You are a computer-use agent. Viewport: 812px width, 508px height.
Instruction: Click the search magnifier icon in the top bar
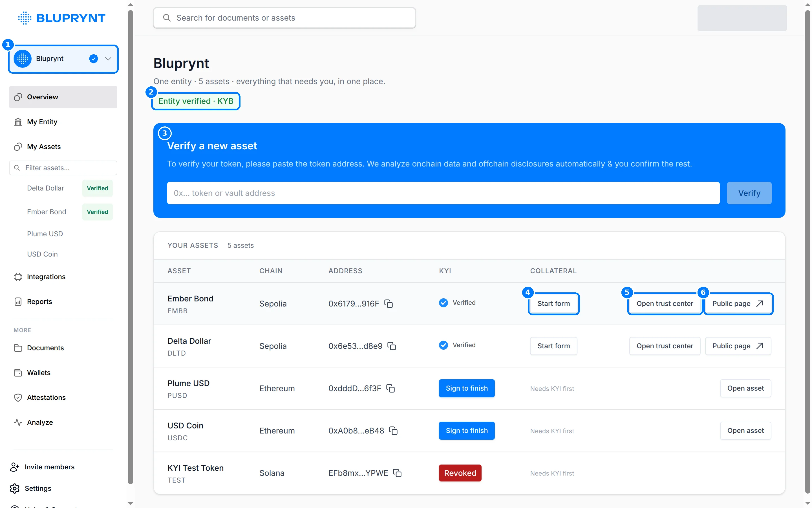167,18
